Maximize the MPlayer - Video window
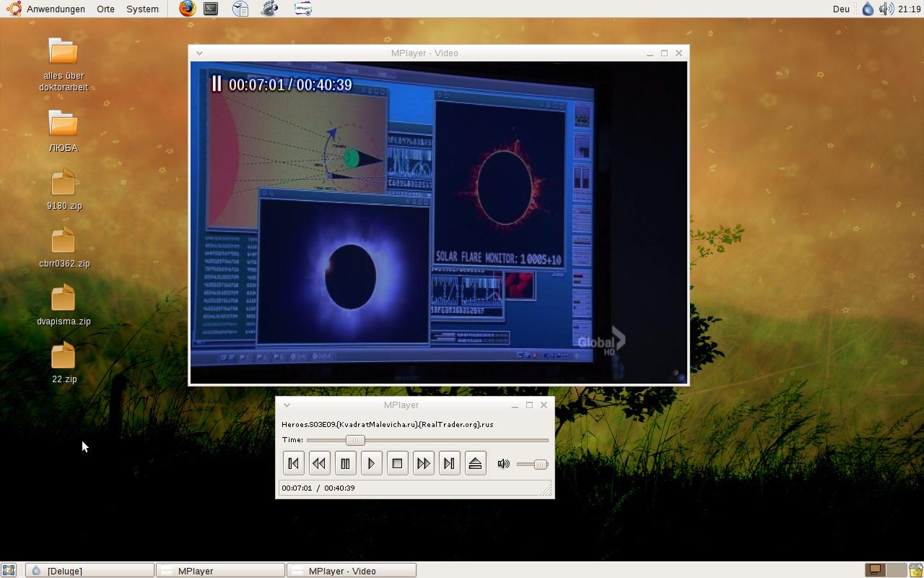Viewport: 924px width, 578px height. [664, 53]
